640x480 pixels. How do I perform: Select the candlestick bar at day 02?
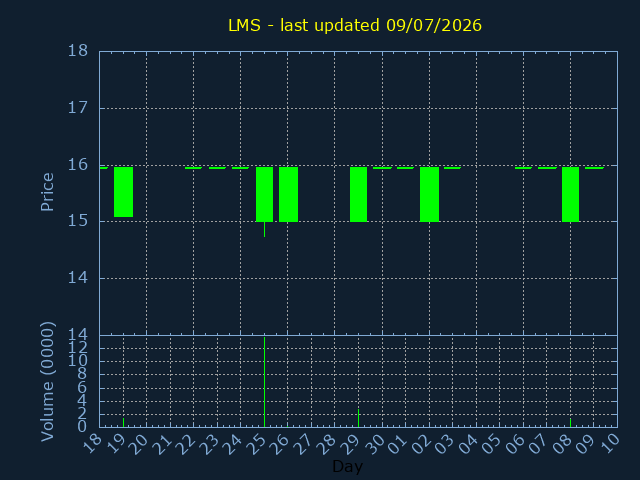[x=429, y=194]
